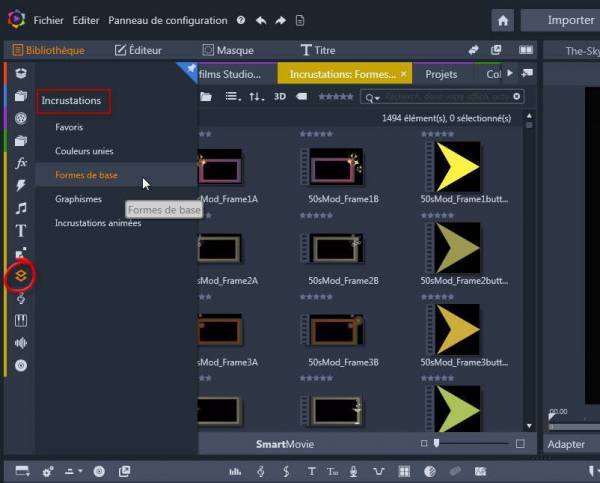The height and width of the screenshot is (483, 600).
Task: Open the Incrustations (overlays) library category icon
Action: [21, 274]
